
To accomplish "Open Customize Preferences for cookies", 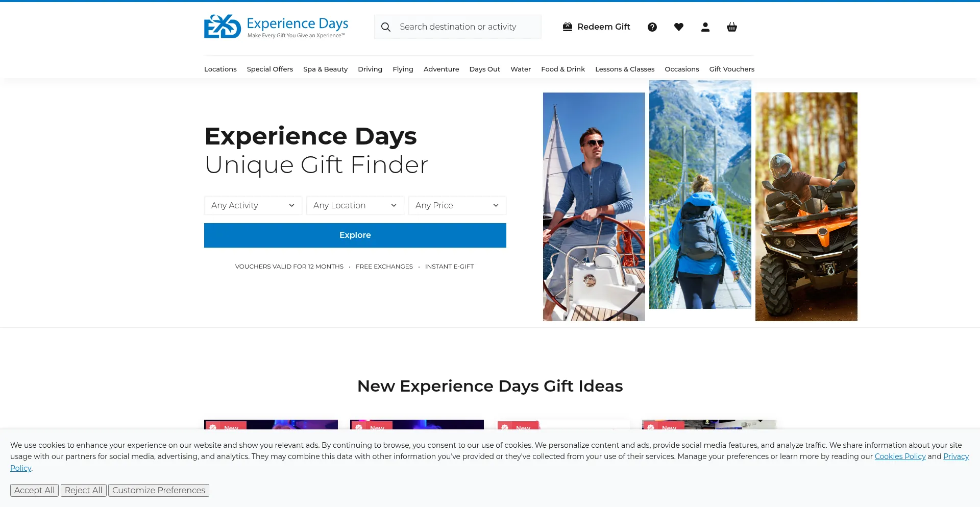I will click(x=159, y=490).
